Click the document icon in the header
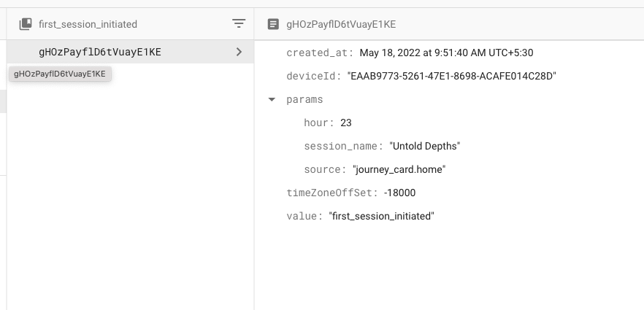This screenshot has width=644, height=310. click(273, 24)
